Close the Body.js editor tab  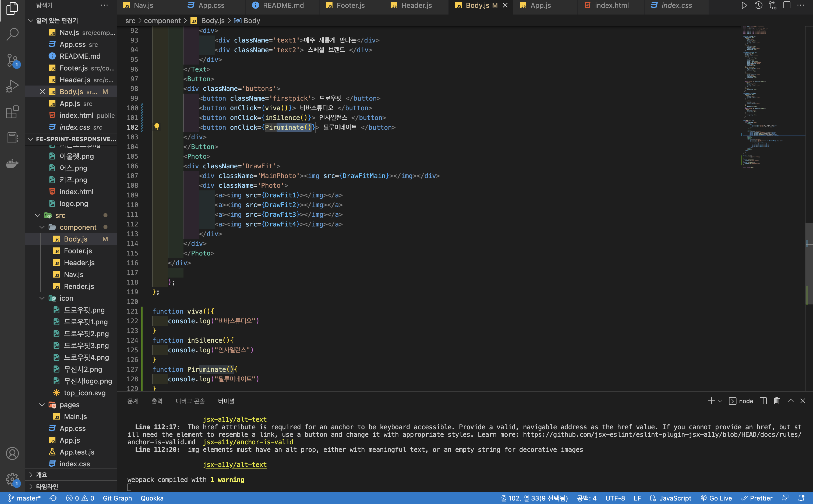(x=505, y=5)
